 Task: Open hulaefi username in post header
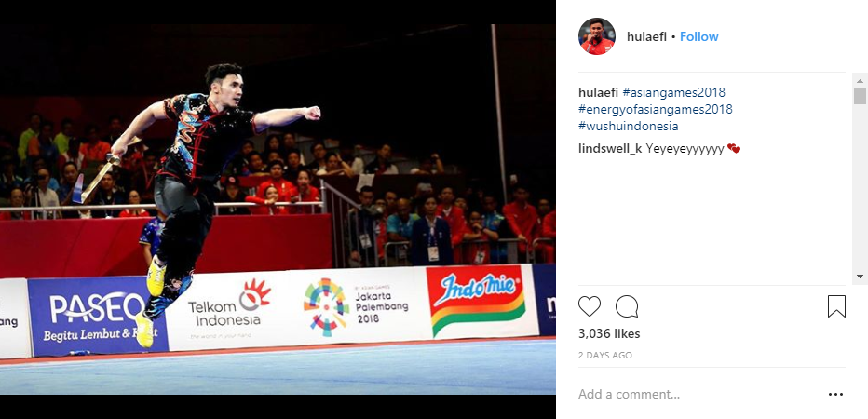point(646,36)
